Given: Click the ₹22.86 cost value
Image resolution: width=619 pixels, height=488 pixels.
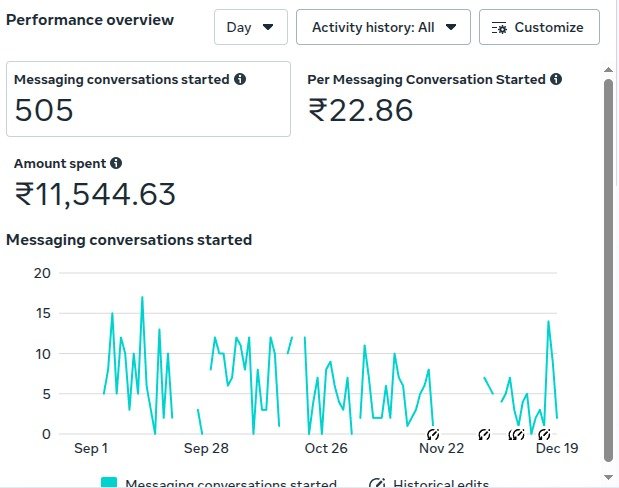Looking at the screenshot, I should (x=360, y=110).
